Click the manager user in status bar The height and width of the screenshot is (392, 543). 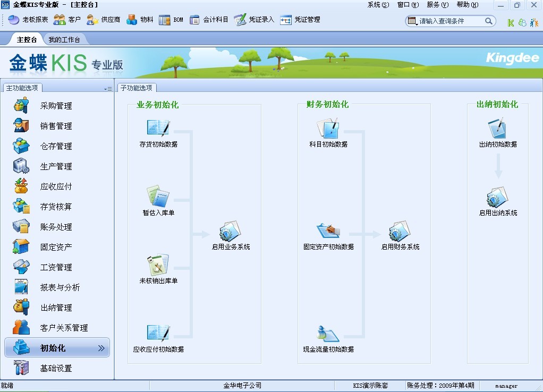pyautogui.click(x=506, y=386)
